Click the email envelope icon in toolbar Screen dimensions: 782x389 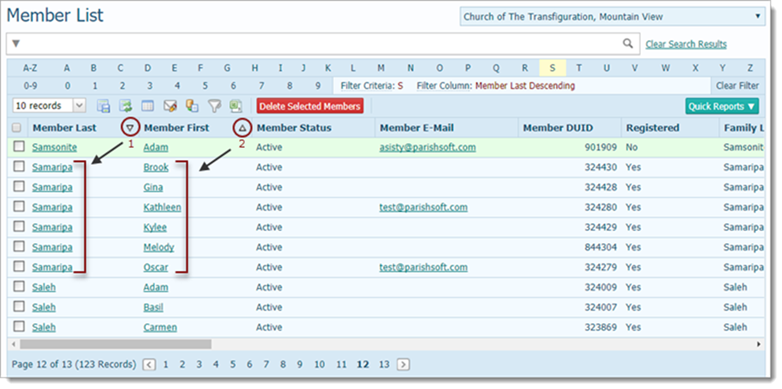[170, 106]
